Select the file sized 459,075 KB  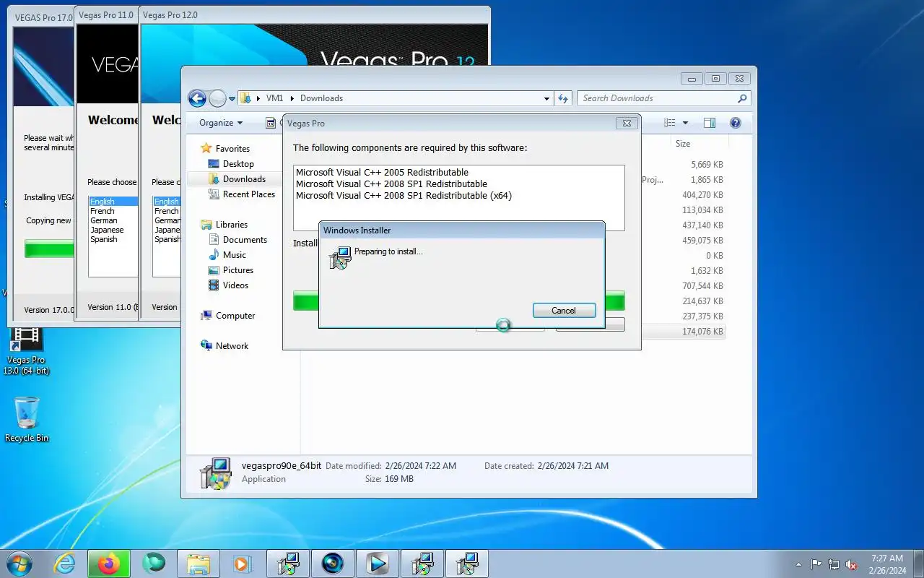pos(702,241)
